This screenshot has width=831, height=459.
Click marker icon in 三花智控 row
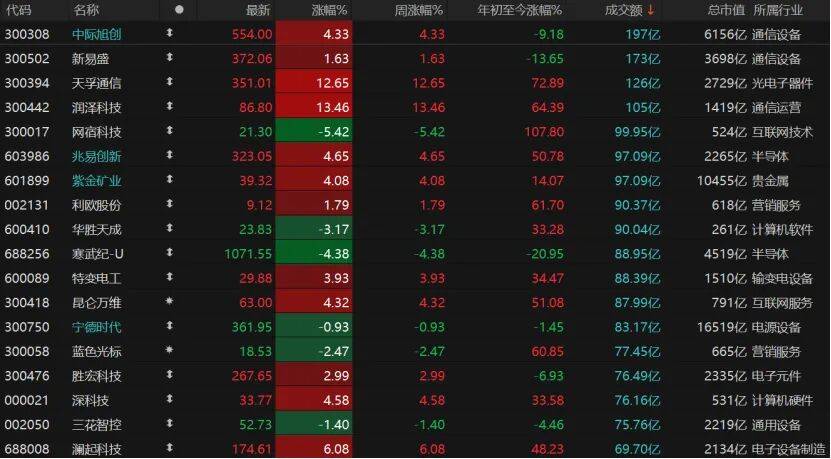tap(170, 423)
